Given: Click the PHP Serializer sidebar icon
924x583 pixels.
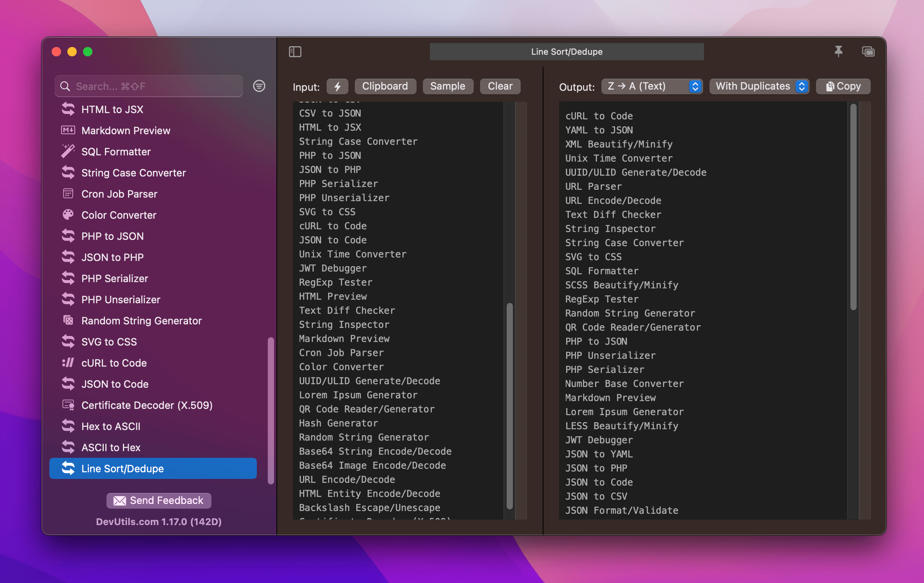Looking at the screenshot, I should click(68, 278).
